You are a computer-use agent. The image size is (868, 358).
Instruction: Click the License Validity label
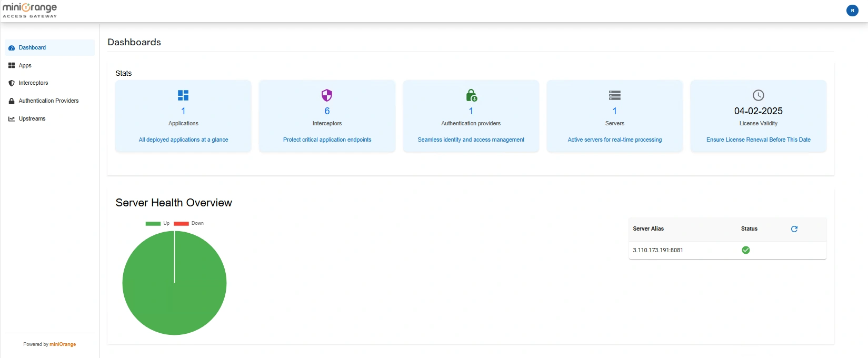point(759,124)
